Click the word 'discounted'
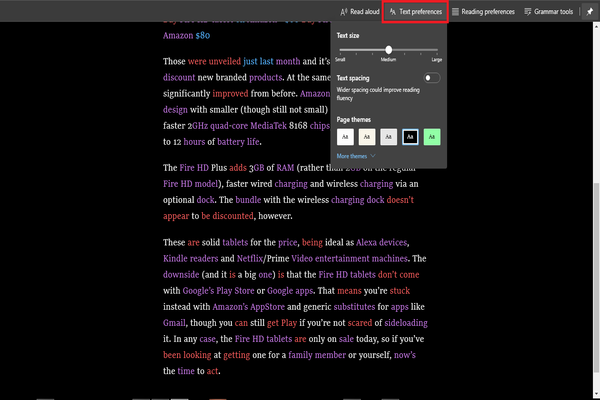 point(233,216)
